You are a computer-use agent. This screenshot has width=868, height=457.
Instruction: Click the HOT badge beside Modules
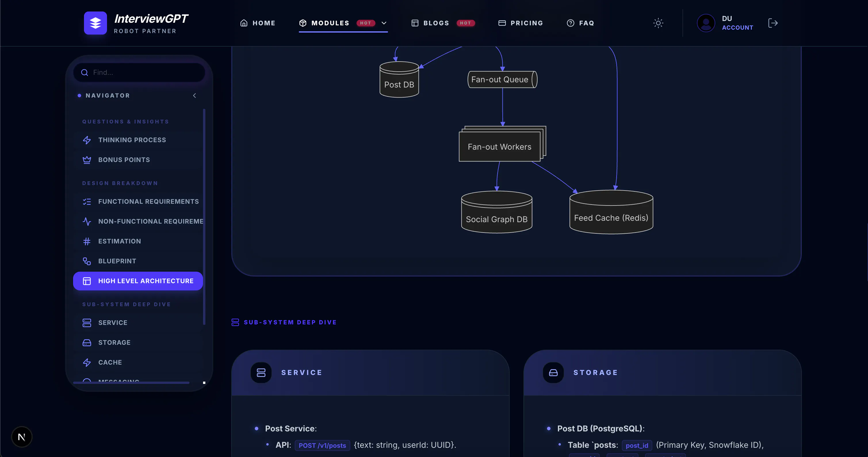(366, 23)
